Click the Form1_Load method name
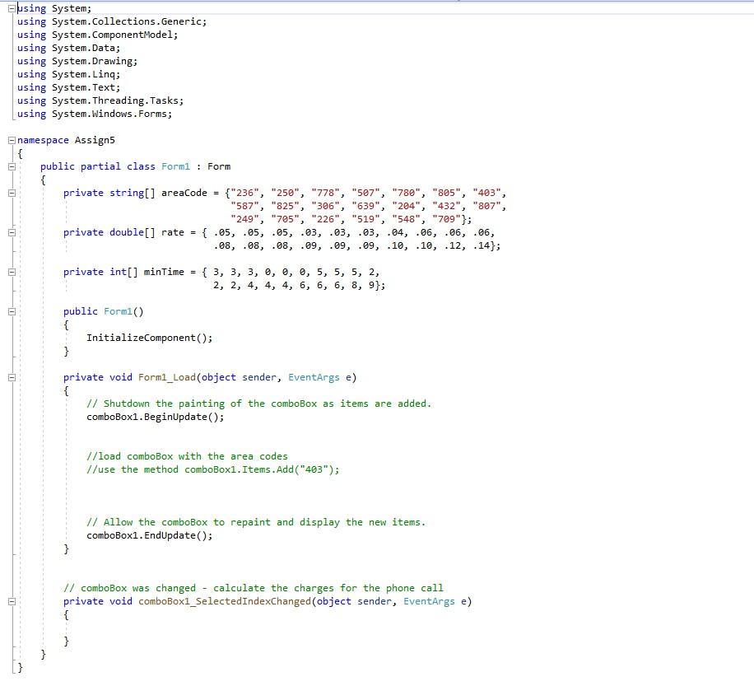 tap(167, 378)
